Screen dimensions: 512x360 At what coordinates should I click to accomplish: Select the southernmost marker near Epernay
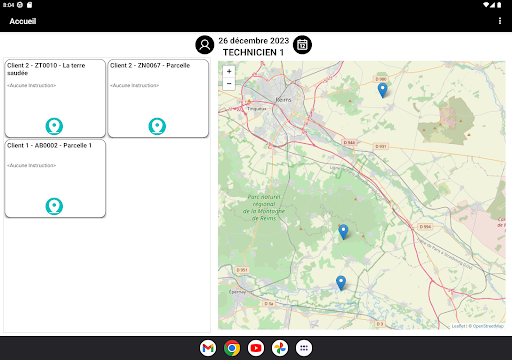[x=340, y=283]
